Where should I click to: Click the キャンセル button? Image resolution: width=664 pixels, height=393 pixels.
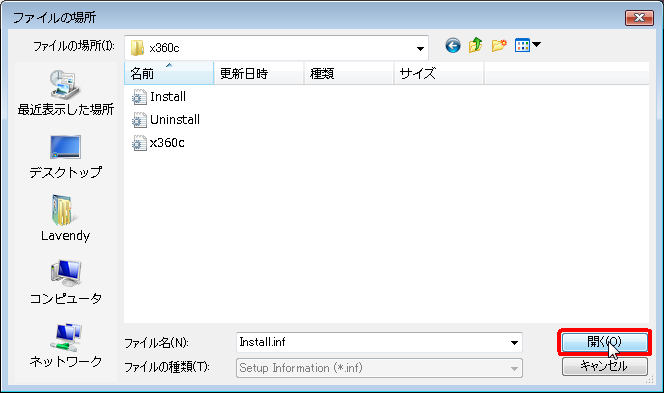tap(605, 366)
